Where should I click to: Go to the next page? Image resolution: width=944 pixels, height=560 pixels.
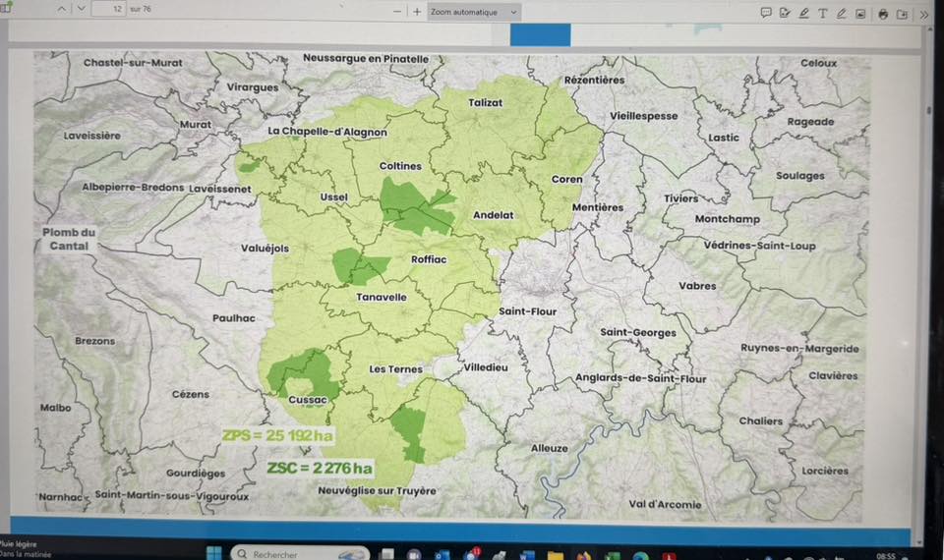coord(82,10)
